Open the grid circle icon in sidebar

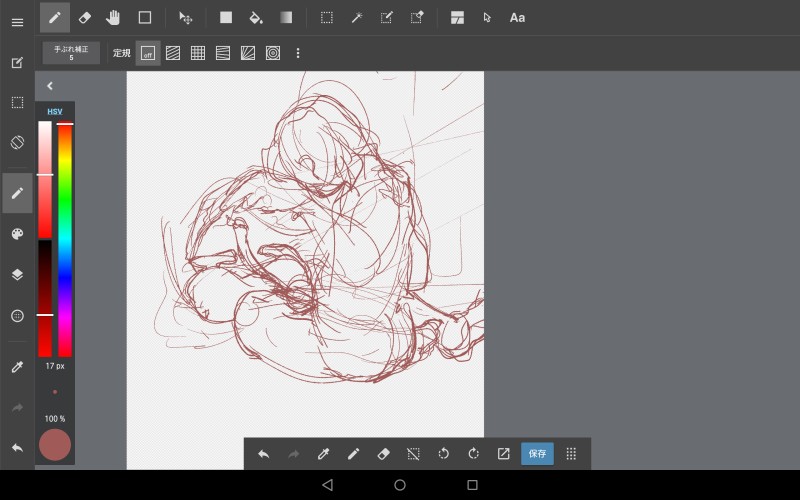[17, 316]
